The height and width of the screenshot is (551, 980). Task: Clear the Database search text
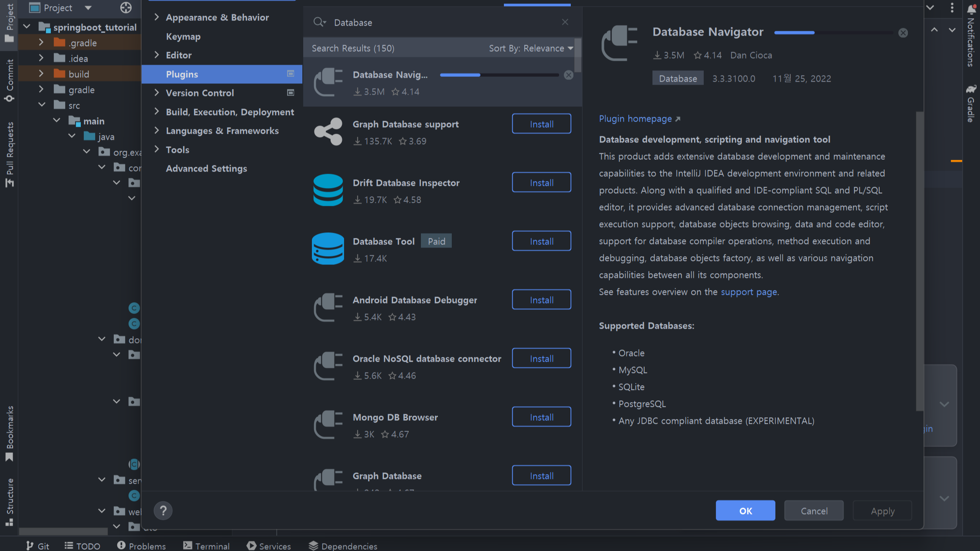565,22
